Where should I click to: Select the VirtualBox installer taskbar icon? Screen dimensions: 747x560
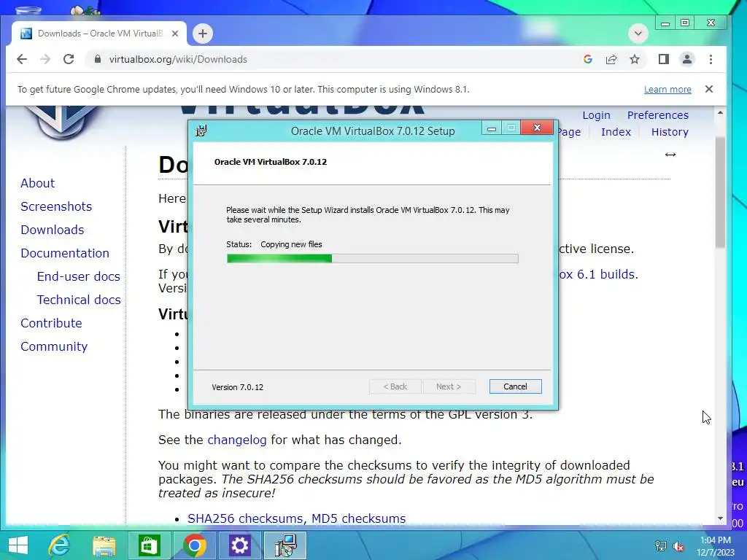coord(285,545)
